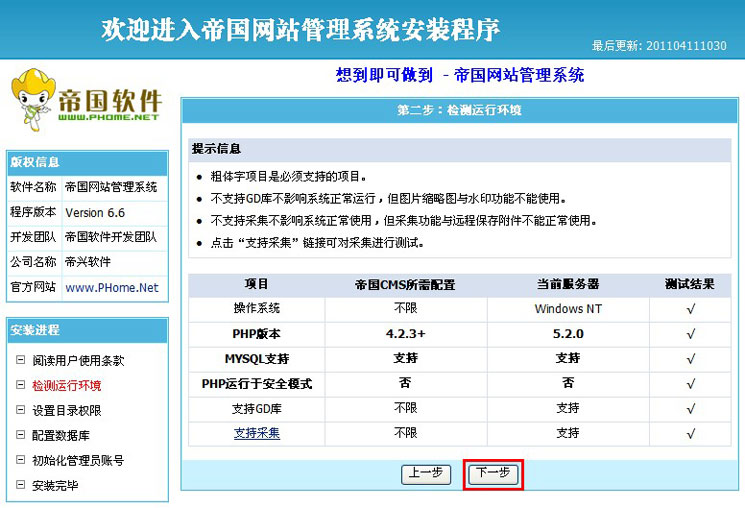Select the 检测运行环境 step in the sidebar
Screen dimensions: 745x508
(x=66, y=385)
